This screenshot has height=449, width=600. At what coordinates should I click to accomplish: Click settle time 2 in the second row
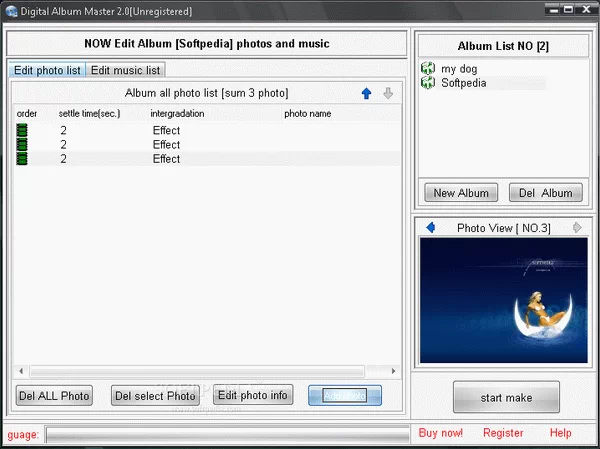click(63, 145)
